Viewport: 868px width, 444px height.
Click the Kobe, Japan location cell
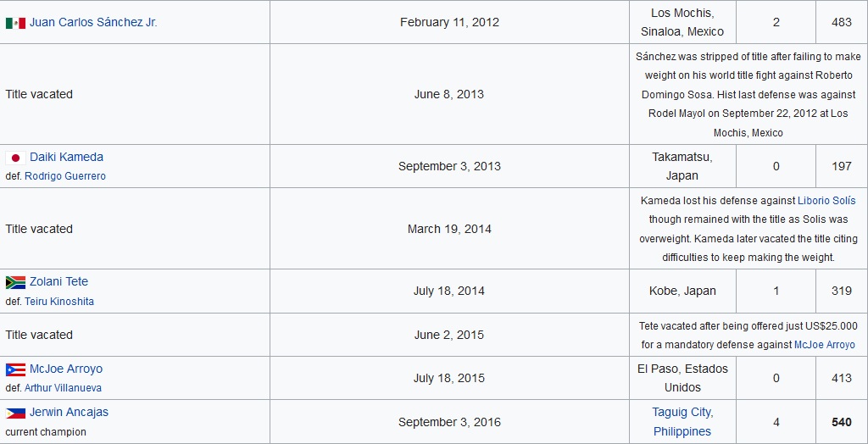pyautogui.click(x=682, y=291)
